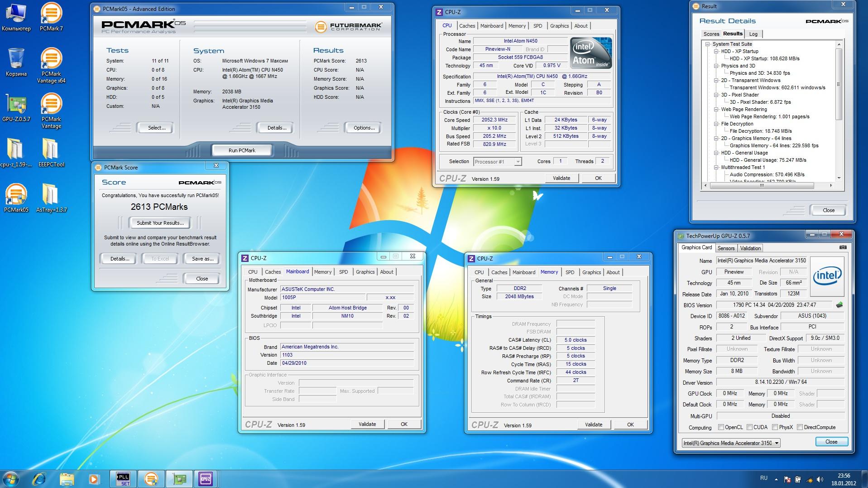Click the GPU-Z screenshot camera icon
This screenshot has width=868, height=488.
843,247
